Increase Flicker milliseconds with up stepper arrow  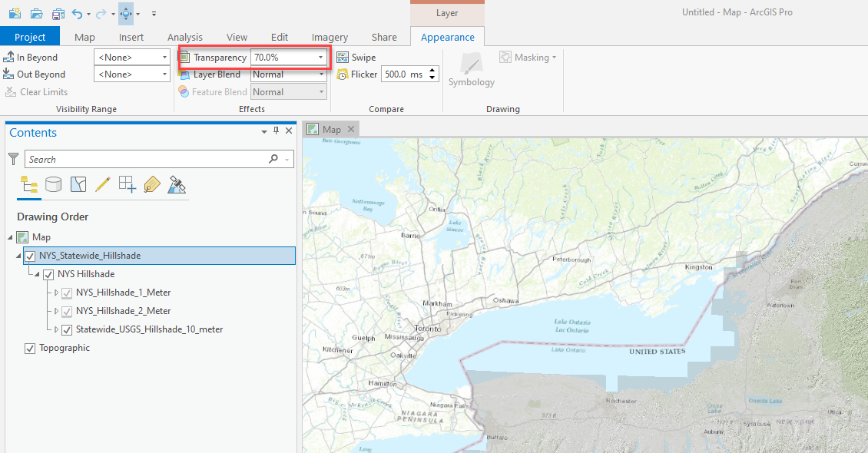tap(432, 70)
